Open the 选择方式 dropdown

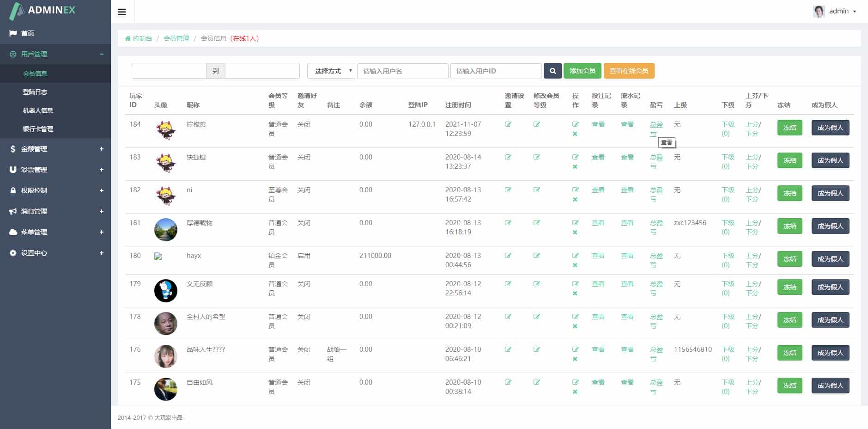(331, 71)
